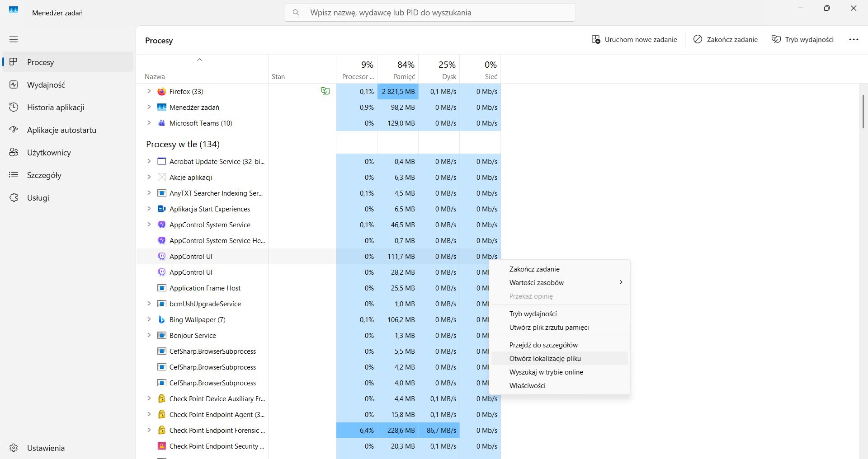Click the Microsoft Teams process icon

161,123
